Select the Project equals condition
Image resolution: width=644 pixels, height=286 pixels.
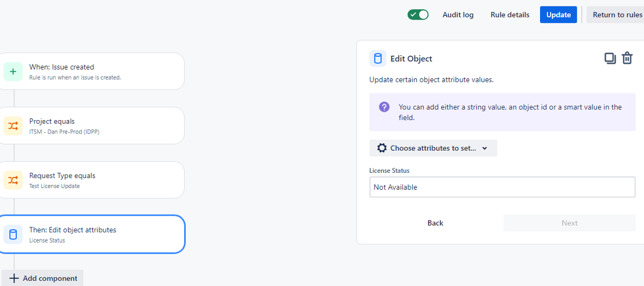click(x=91, y=125)
